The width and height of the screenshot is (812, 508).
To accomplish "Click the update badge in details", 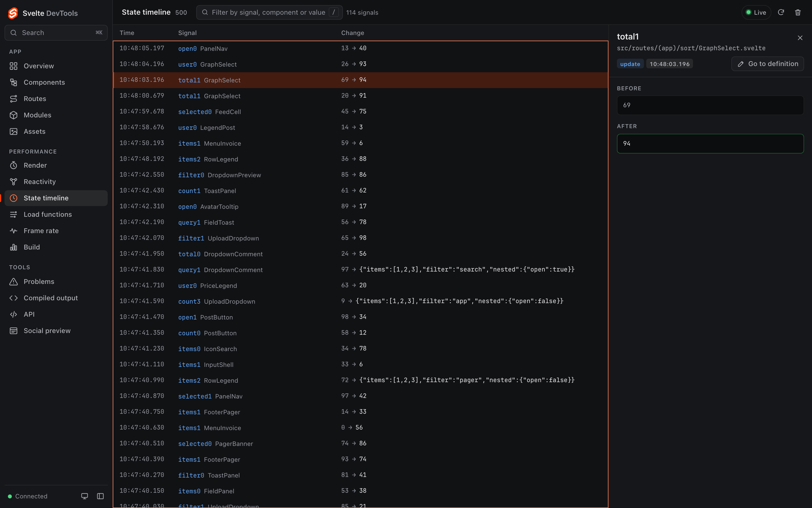I will click(x=630, y=64).
